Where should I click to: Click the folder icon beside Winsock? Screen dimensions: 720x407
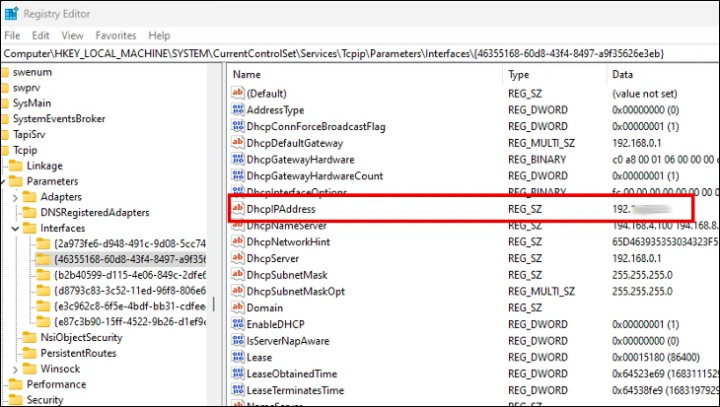pos(30,368)
